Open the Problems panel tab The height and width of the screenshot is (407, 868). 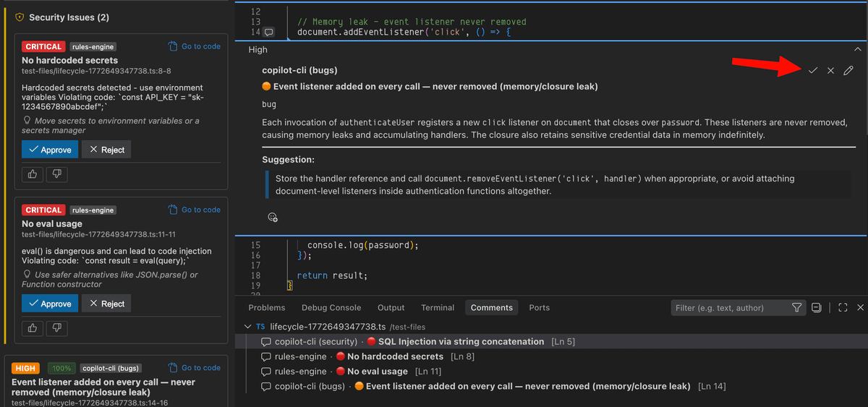[x=267, y=307]
